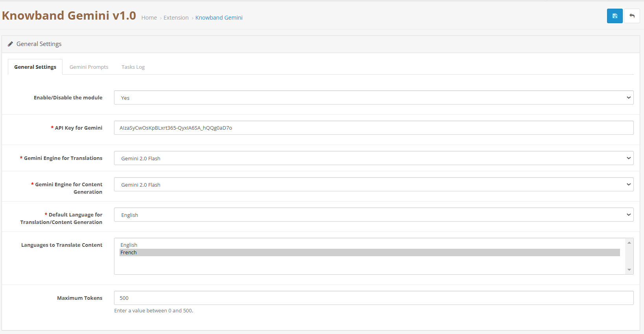The width and height of the screenshot is (644, 334).
Task: Select French in Languages to Translate list
Action: 370,252
